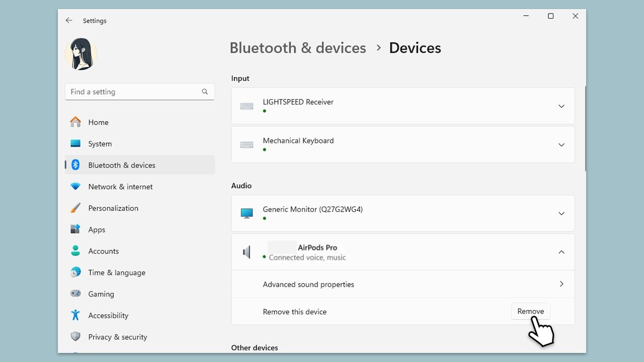The image size is (644, 362).
Task: Click the Home icon in sidebar
Action: 75,122
